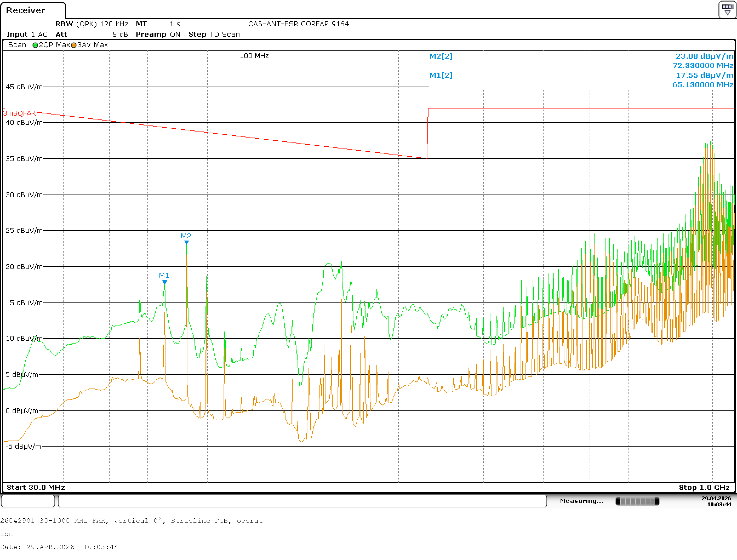Click the 15 dBµV/m axis label
Screen dimensions: 737x560
pos(24,303)
